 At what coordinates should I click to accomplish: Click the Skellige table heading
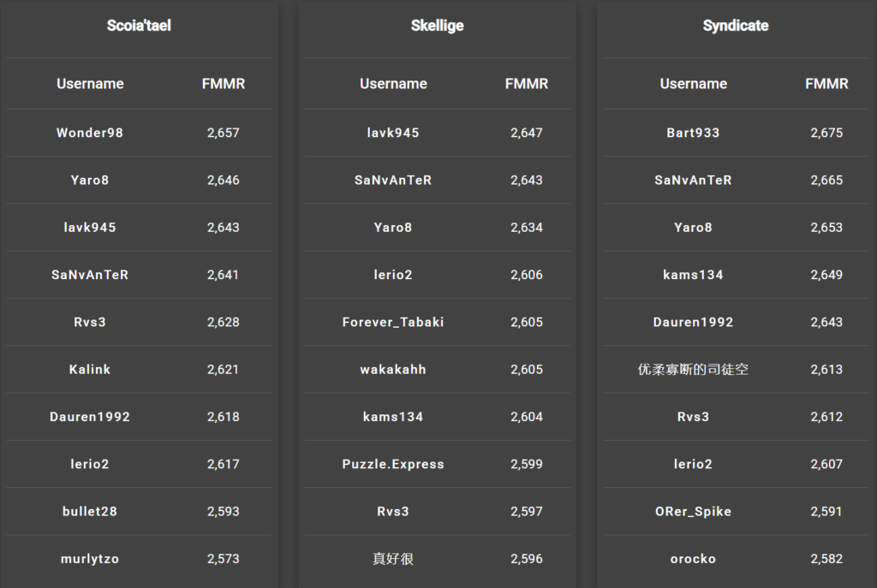[x=437, y=26]
